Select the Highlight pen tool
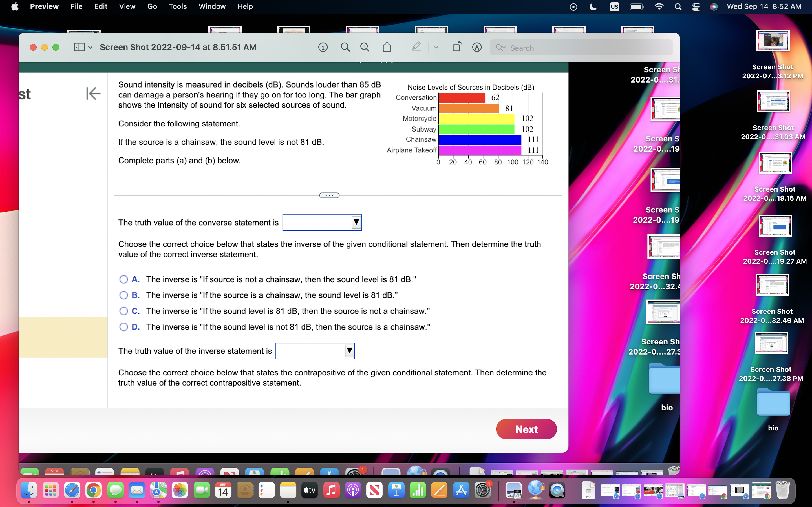The height and width of the screenshot is (507, 812). coord(416,47)
